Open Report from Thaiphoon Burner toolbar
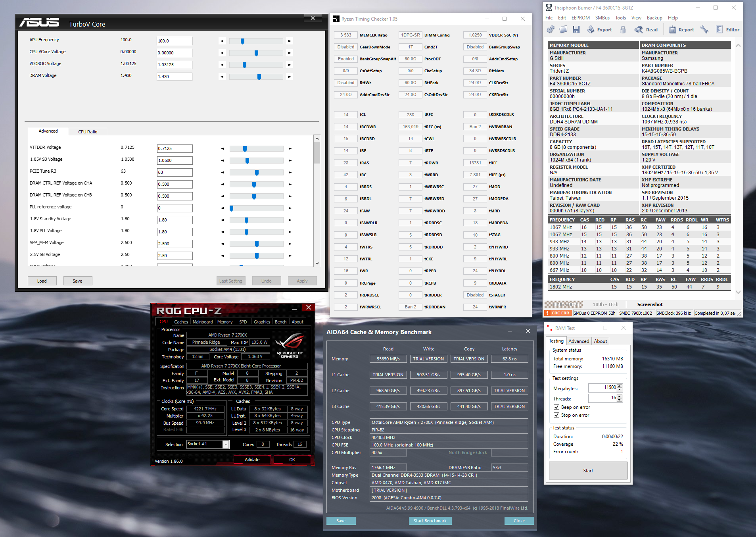756x537 pixels. pos(681,30)
